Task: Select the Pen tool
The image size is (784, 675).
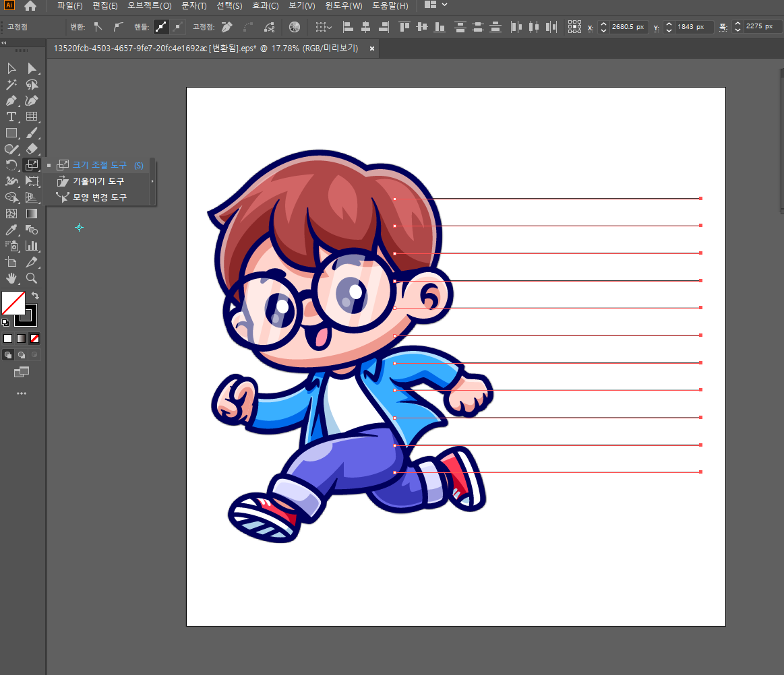Action: point(11,100)
